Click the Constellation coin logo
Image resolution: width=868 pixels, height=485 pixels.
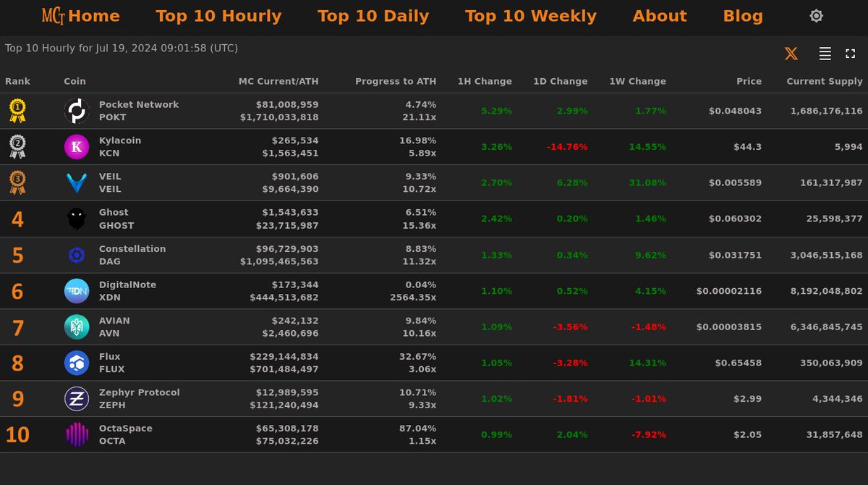pyautogui.click(x=77, y=255)
